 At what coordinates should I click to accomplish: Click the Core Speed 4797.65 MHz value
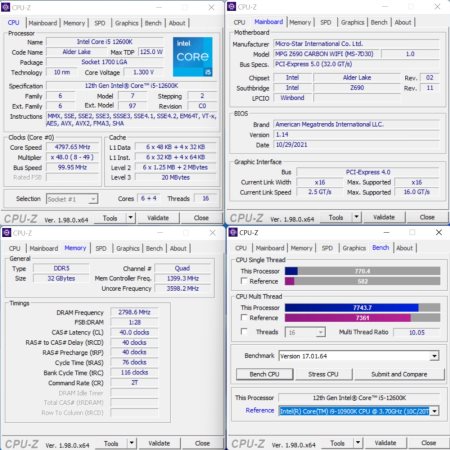[x=72, y=147]
